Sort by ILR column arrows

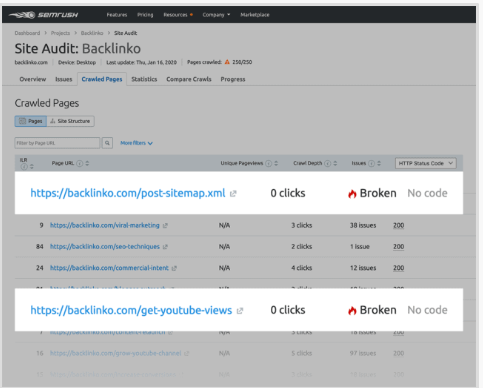click(x=32, y=166)
